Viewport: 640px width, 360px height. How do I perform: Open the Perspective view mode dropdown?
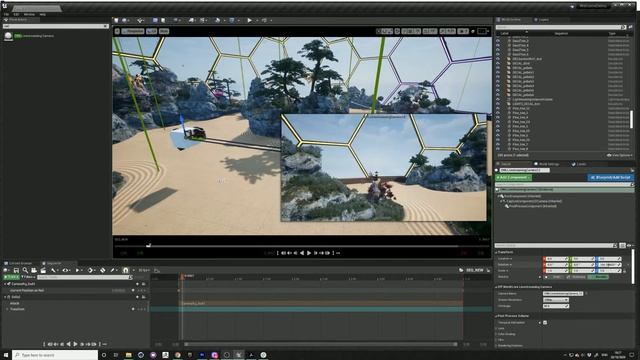click(133, 31)
